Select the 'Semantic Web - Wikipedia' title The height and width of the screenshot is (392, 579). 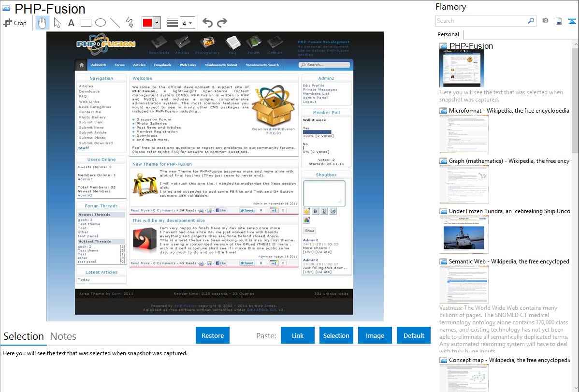[509, 261]
